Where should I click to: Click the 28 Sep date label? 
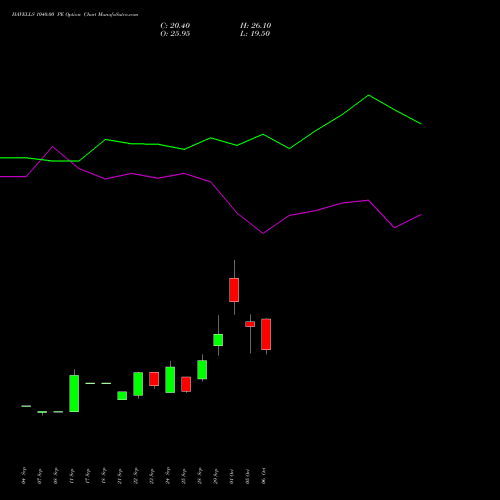coord(200,476)
